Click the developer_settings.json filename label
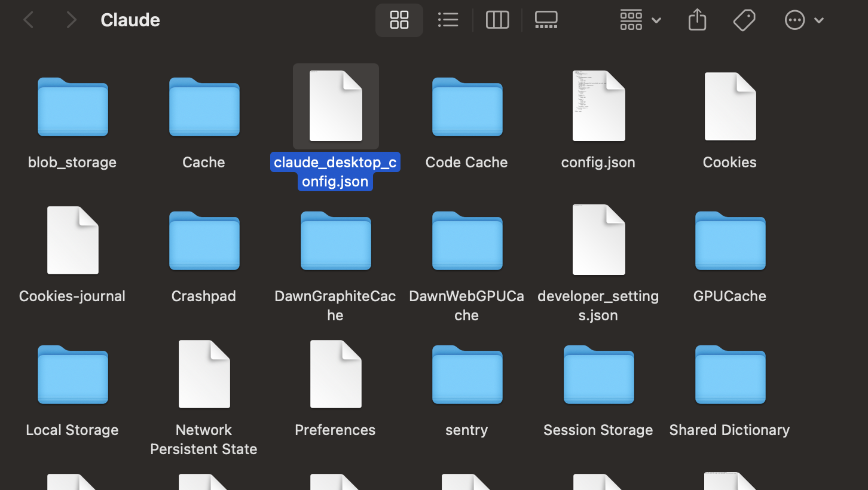868x490 pixels. [598, 306]
